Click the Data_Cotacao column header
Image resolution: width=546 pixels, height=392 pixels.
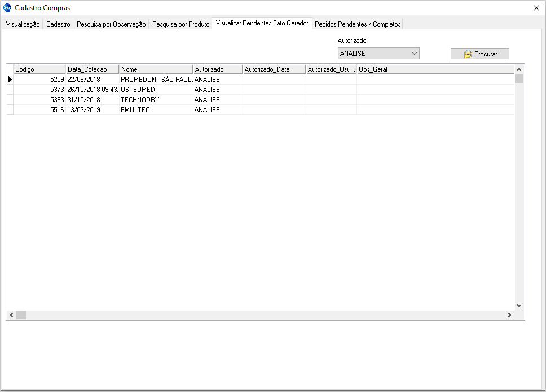click(92, 69)
